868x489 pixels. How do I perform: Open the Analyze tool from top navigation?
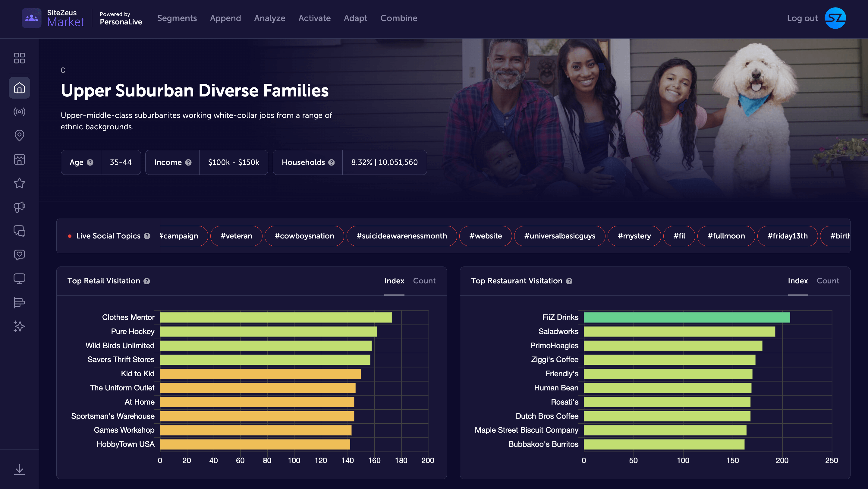click(x=269, y=18)
